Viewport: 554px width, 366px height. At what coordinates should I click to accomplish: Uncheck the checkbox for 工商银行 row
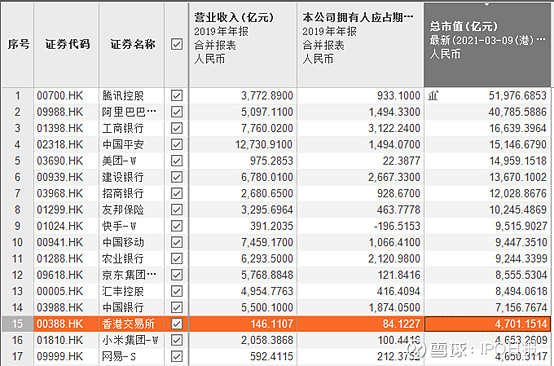177,128
